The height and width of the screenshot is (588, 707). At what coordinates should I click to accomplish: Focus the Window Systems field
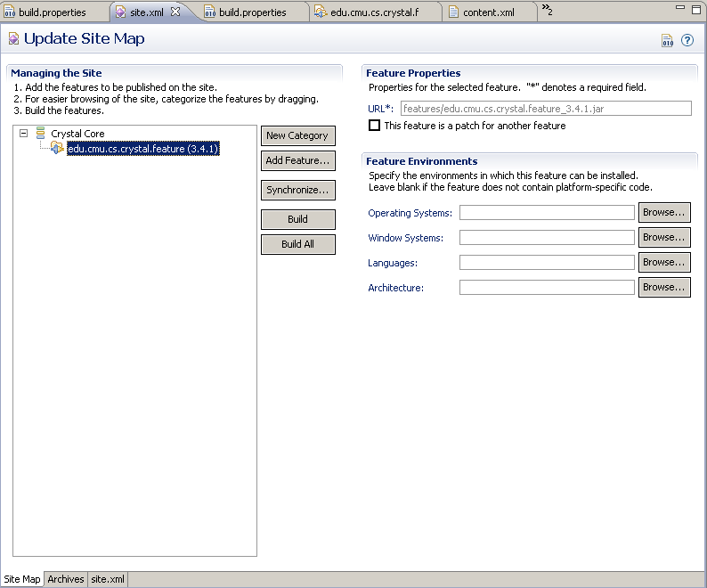point(547,237)
